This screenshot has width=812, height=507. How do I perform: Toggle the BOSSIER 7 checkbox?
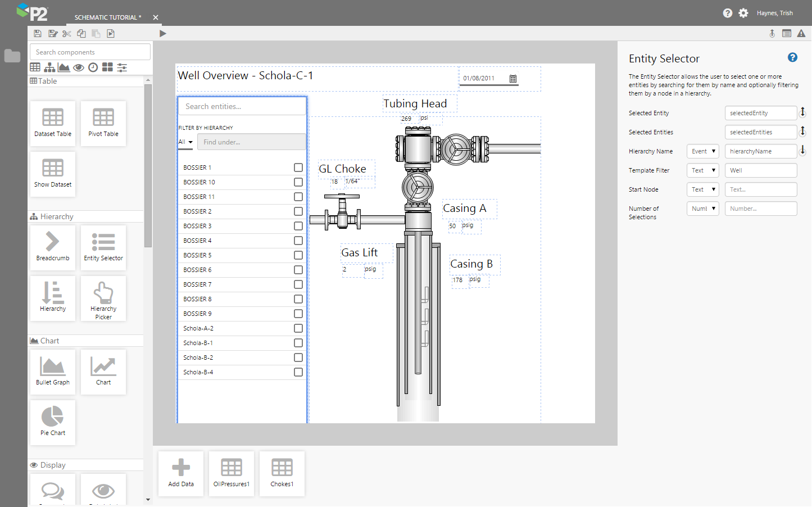click(x=298, y=284)
